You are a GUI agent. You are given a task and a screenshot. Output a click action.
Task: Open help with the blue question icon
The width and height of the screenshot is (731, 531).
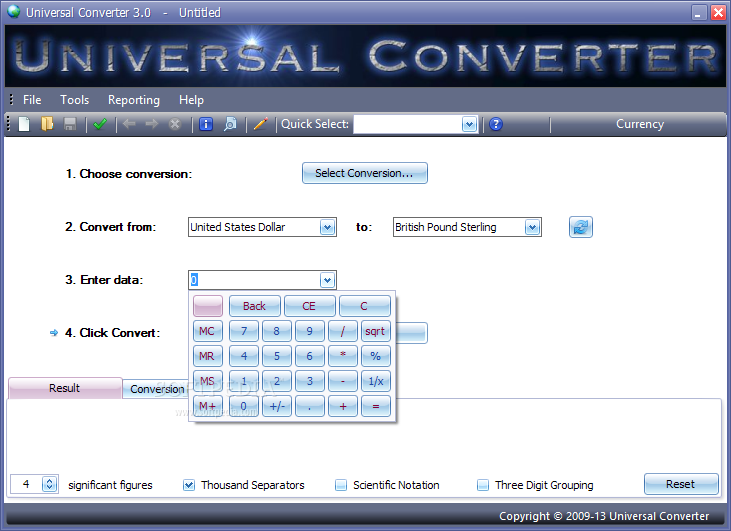(x=496, y=124)
